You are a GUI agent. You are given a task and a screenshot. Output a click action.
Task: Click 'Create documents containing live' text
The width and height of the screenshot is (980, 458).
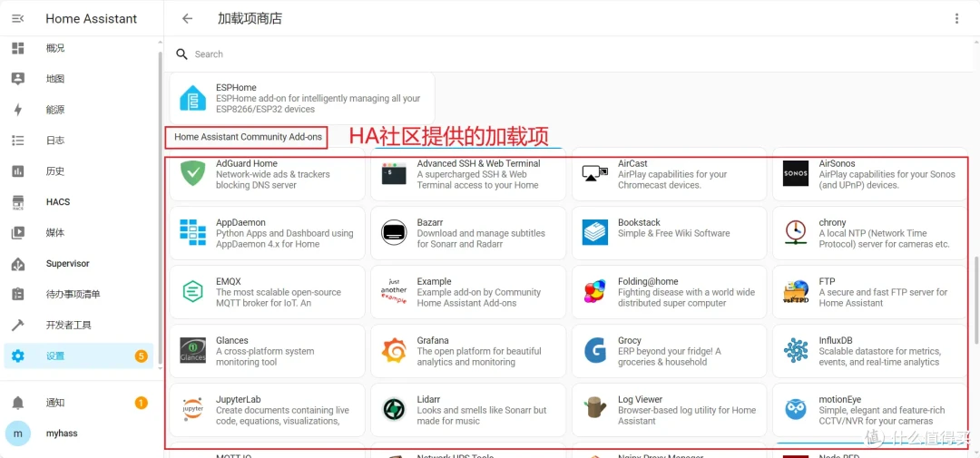point(282,411)
